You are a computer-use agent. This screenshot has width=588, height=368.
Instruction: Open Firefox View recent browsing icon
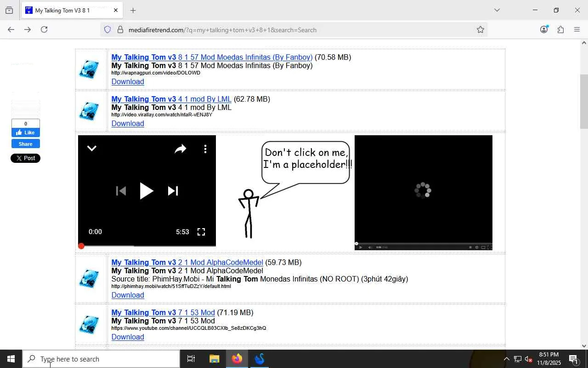click(9, 10)
